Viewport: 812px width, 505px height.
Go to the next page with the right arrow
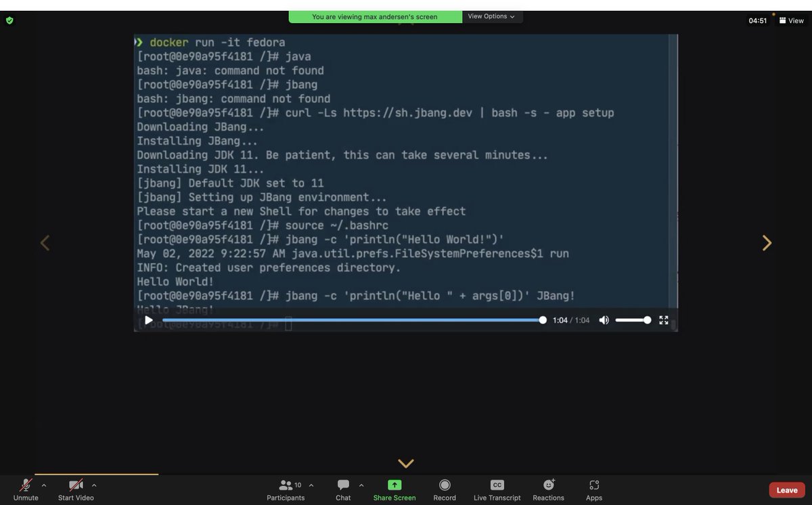tap(767, 243)
